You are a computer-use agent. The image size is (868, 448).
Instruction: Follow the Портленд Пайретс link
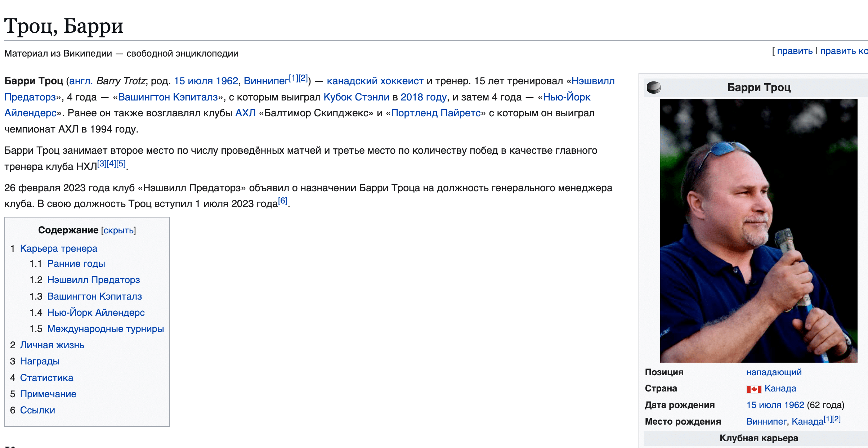pyautogui.click(x=436, y=113)
